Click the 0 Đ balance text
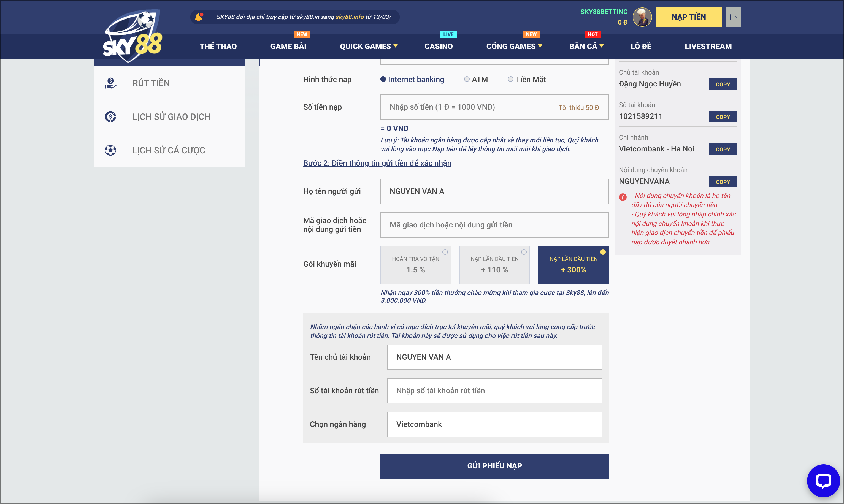The image size is (844, 504). 623,22
